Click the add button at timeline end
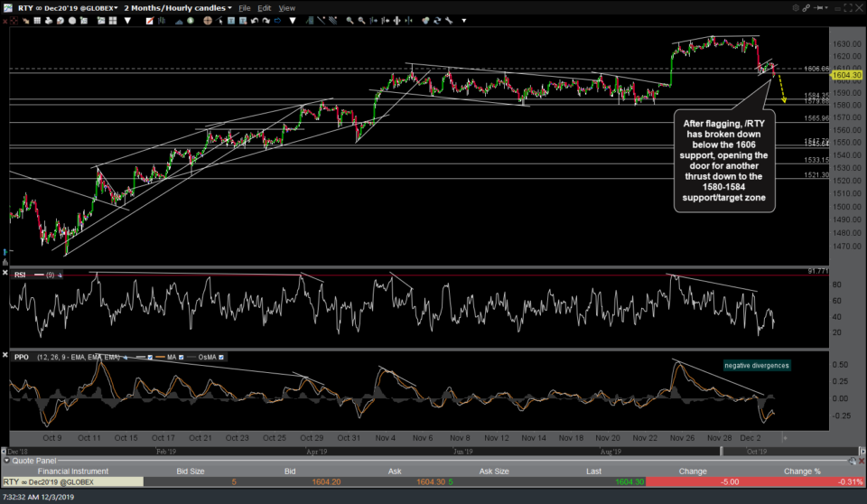The width and height of the screenshot is (867, 504). point(785,437)
